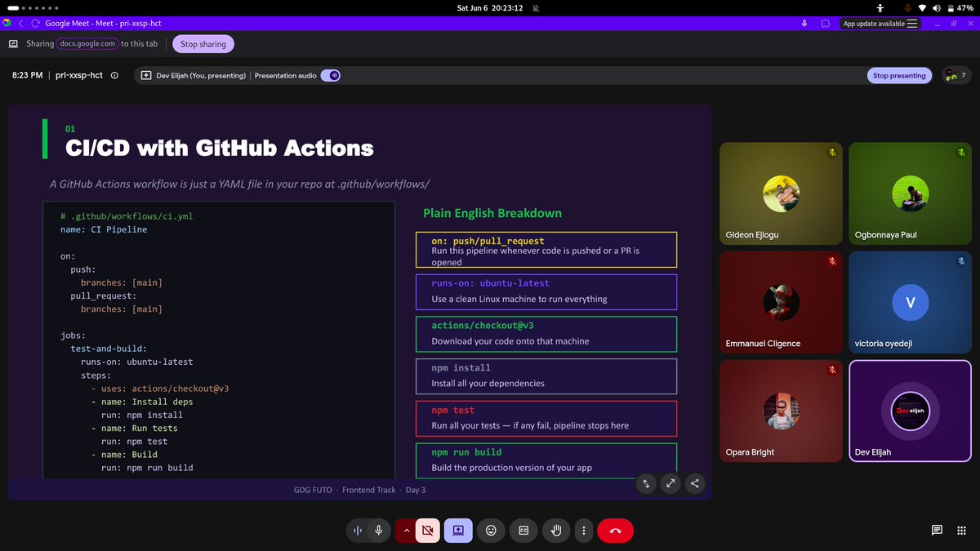Image resolution: width=980 pixels, height=551 pixels.
Task: Select Opara Bright's video tile
Action: [781, 411]
